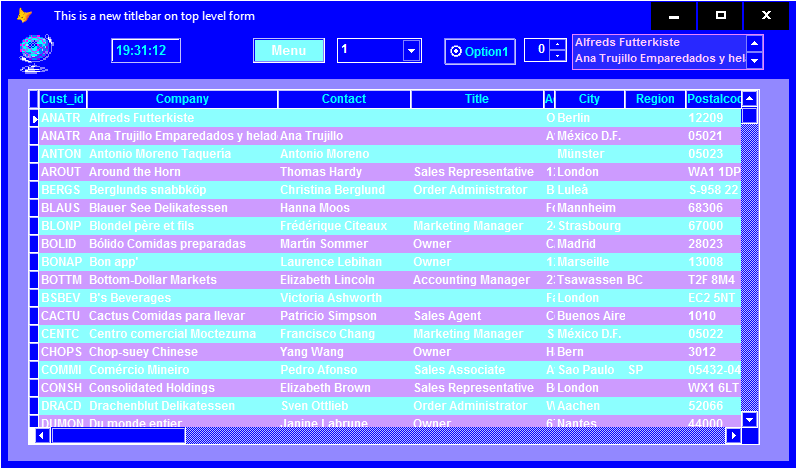The image size is (797, 469).
Task: Click the Christina Berglund contact cell
Action: pyautogui.click(x=344, y=190)
